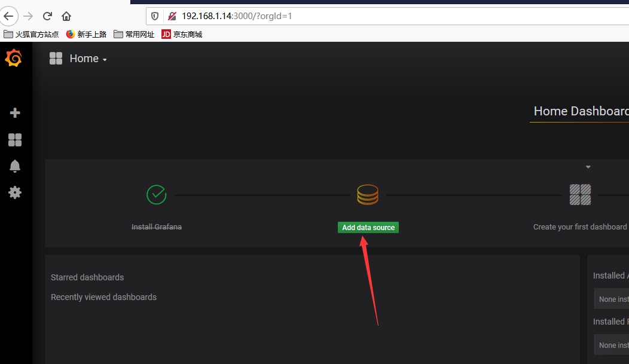This screenshot has width=629, height=364.
Task: Click the Recently viewed dashboards heading
Action: click(x=103, y=297)
